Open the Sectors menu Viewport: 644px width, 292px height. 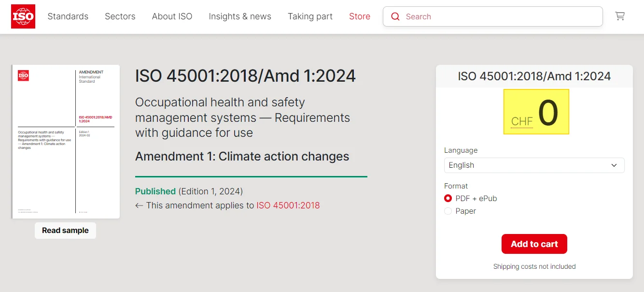(120, 16)
